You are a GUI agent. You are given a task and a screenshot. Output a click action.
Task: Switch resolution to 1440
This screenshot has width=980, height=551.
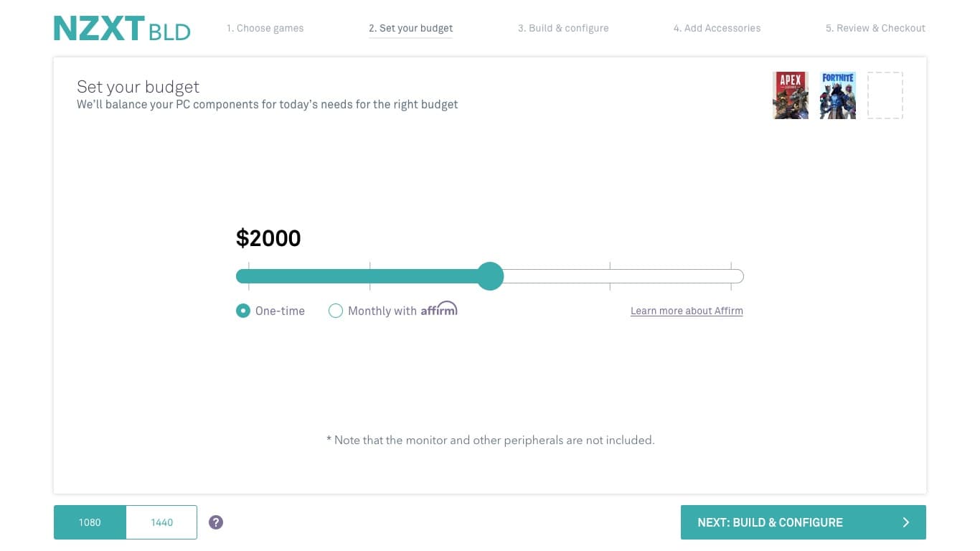coord(161,522)
